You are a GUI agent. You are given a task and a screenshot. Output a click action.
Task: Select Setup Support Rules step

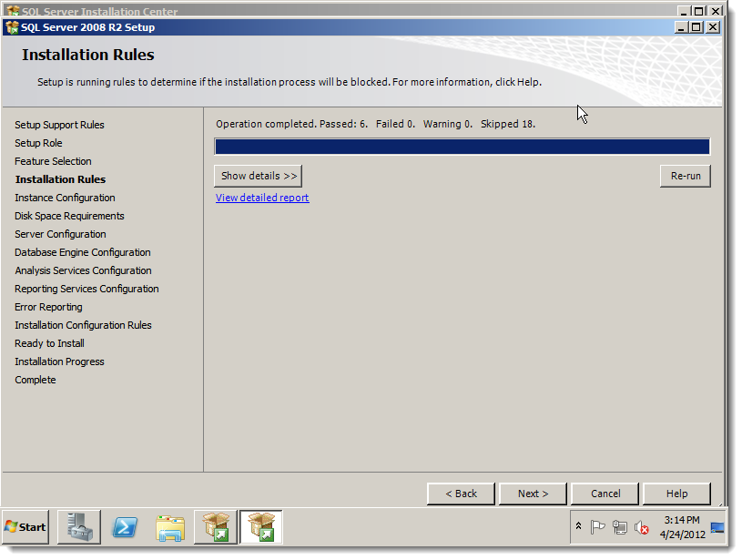[x=59, y=125]
